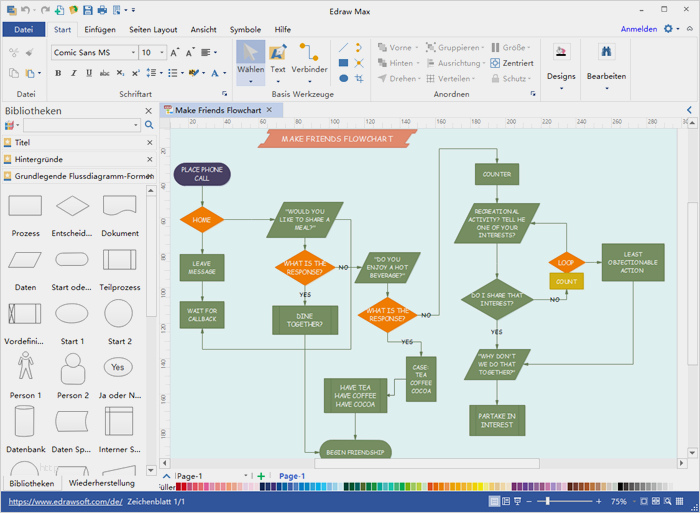Activate the Text tool
This screenshot has height=513, width=700.
coord(278,58)
